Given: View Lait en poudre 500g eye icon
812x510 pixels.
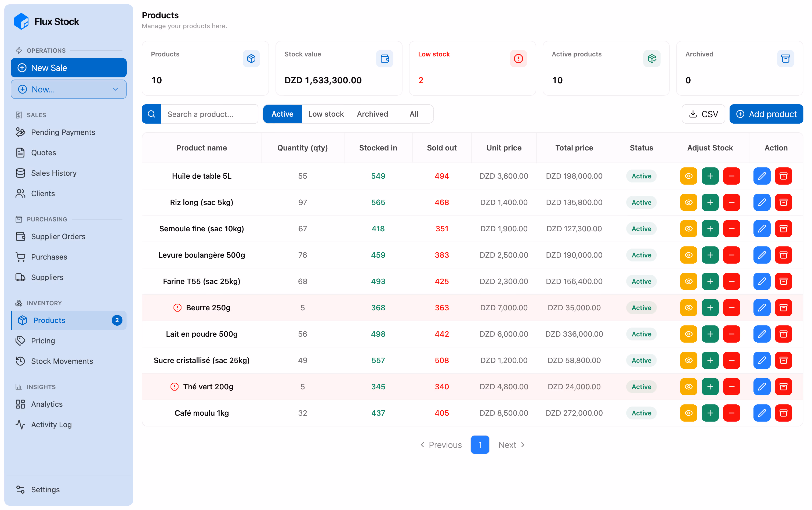Looking at the screenshot, I should pos(688,334).
